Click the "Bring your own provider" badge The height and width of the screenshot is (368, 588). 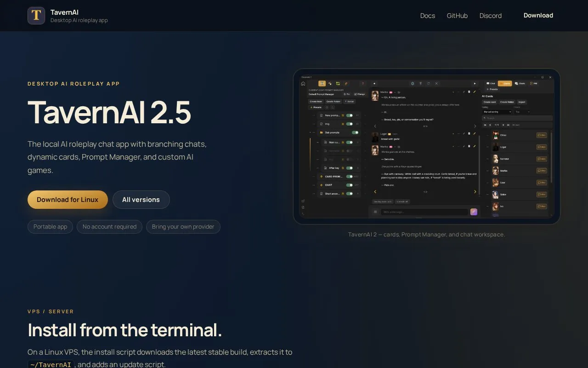click(183, 227)
